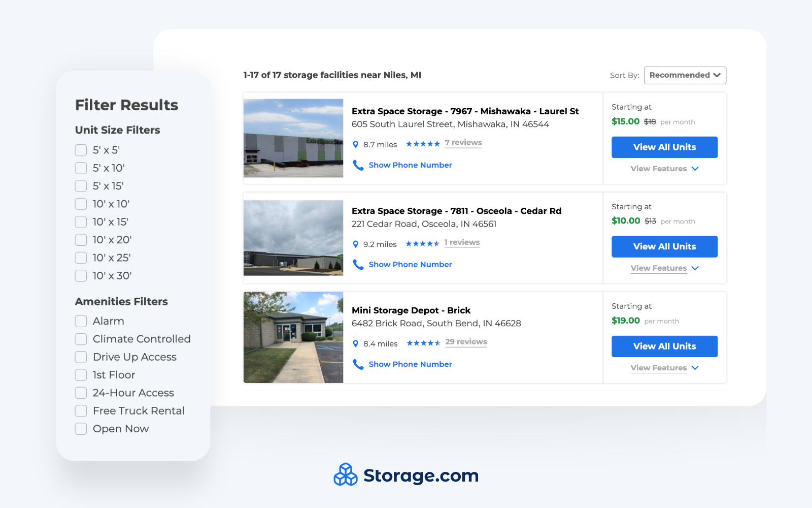Click the Storage.com cube logo icon
Image resolution: width=812 pixels, height=508 pixels.
(x=346, y=475)
